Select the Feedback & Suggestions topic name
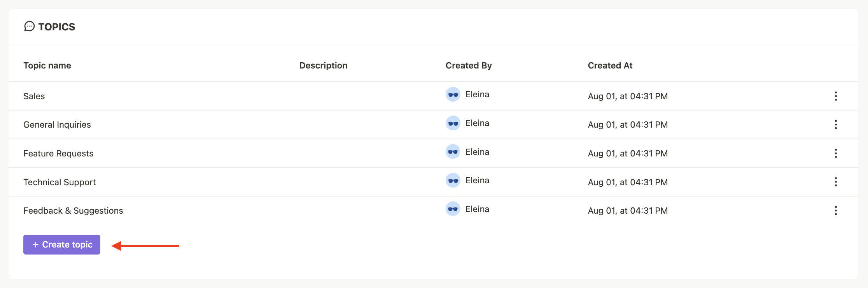Screen dimensions: 868x288 73,211
